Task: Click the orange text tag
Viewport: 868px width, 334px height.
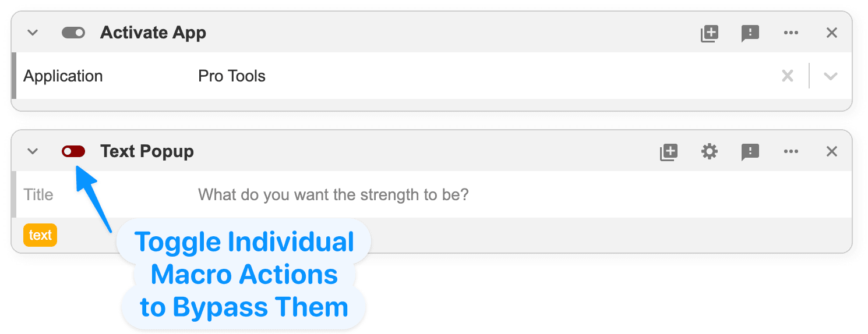Action: tap(40, 235)
